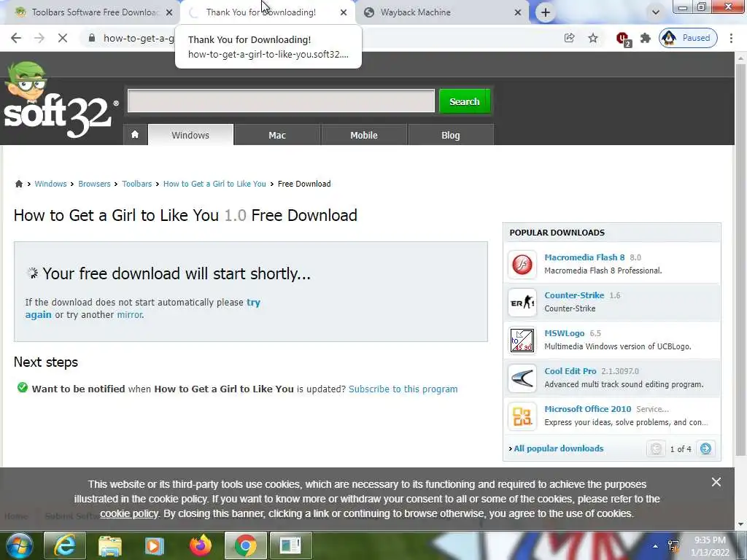Click the share page icon in address bar
Screen dimensions: 747x560
pos(569,38)
